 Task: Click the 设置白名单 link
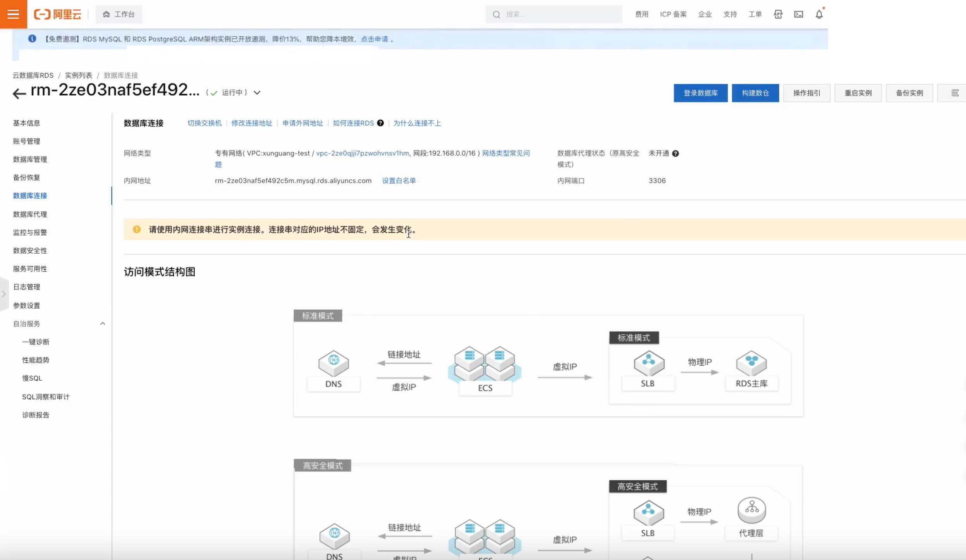[x=399, y=180]
